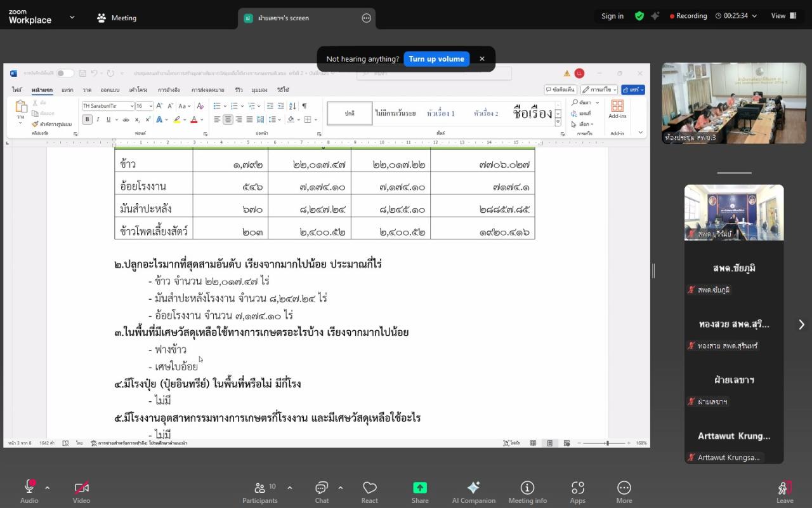The width and height of the screenshot is (812, 508).
Task: Toggle paragraph marks display in the ribbon
Action: point(304,106)
